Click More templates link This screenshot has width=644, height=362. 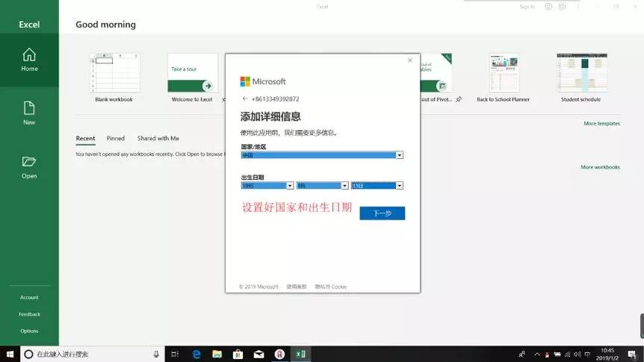click(601, 123)
